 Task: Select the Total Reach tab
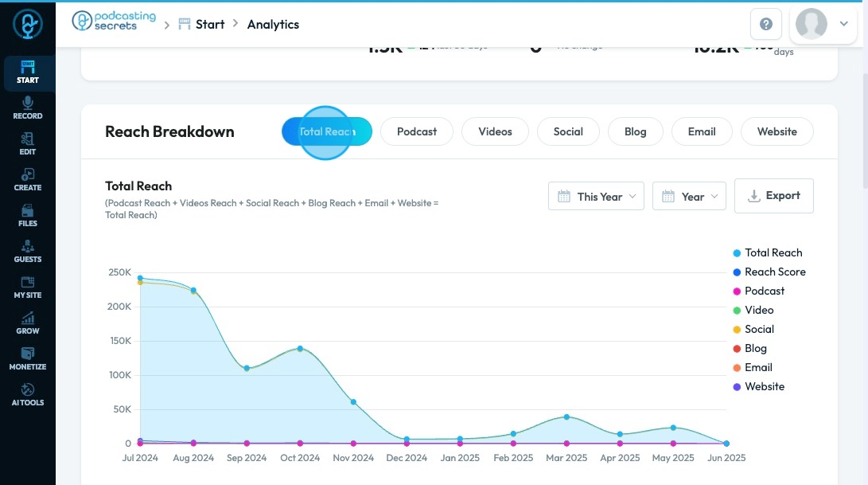327,131
